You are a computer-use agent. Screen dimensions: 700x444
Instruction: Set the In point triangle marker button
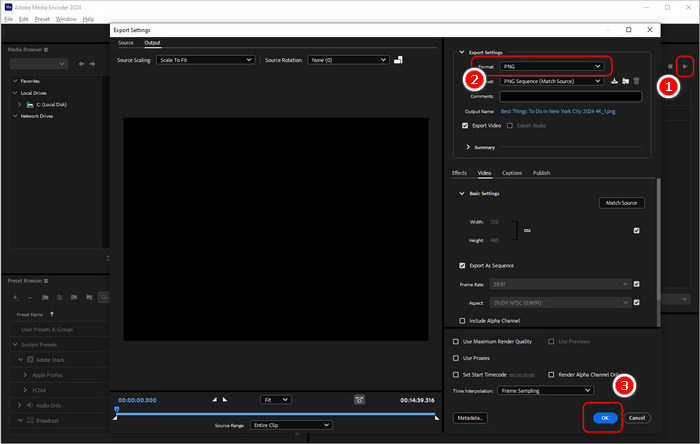[214, 399]
